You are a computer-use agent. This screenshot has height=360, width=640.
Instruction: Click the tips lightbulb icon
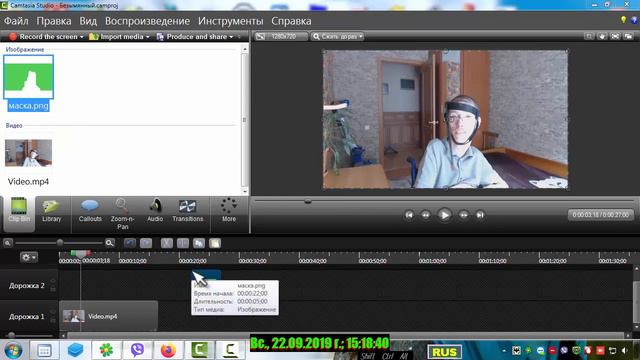[623, 20]
